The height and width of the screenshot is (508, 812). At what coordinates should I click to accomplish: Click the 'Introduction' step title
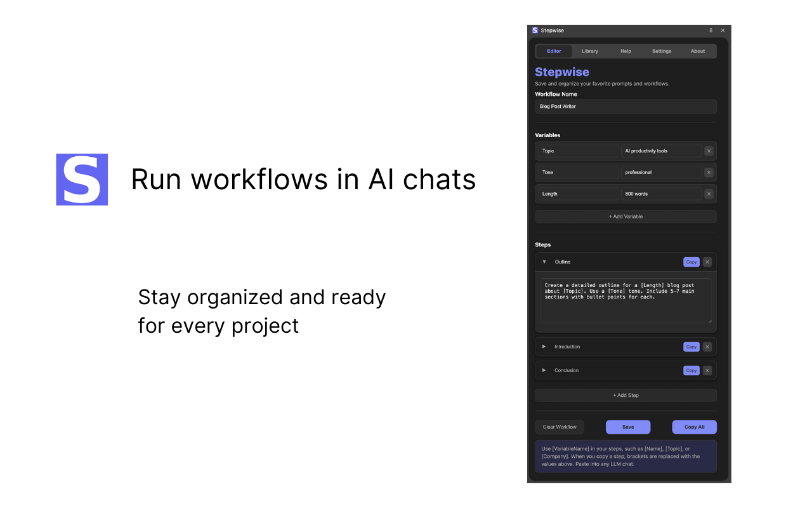click(x=567, y=347)
